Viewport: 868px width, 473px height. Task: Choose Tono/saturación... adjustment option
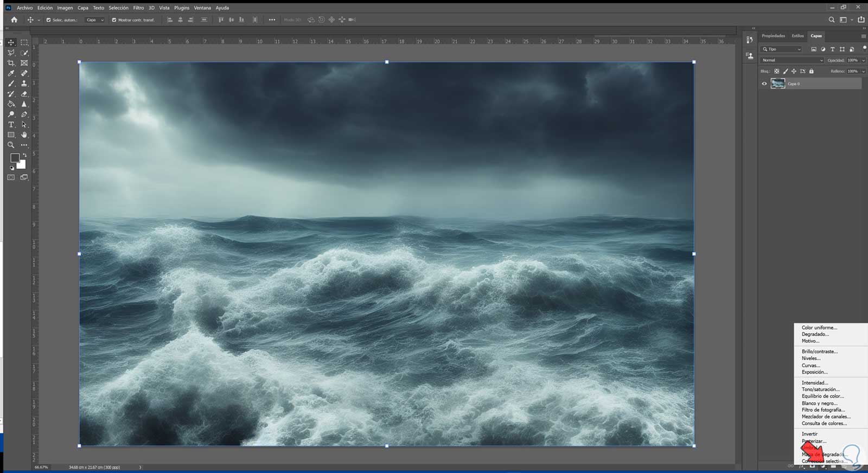point(820,389)
